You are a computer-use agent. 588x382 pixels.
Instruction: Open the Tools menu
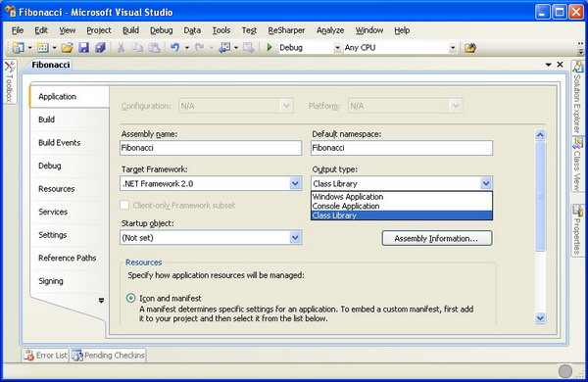(221, 30)
